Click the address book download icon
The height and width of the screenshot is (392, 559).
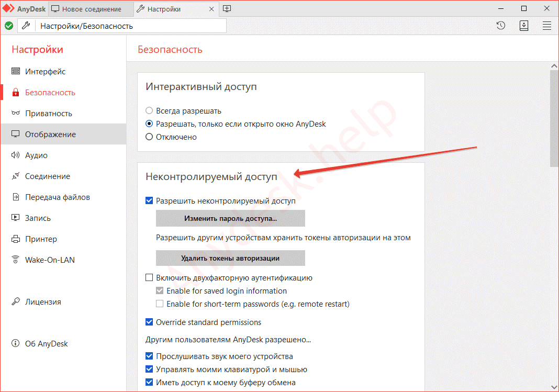click(x=524, y=26)
